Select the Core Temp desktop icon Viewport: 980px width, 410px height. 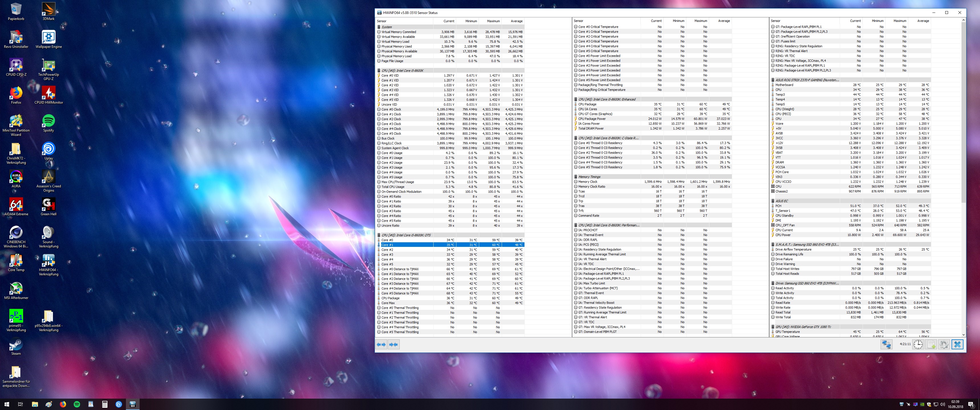coord(16,263)
